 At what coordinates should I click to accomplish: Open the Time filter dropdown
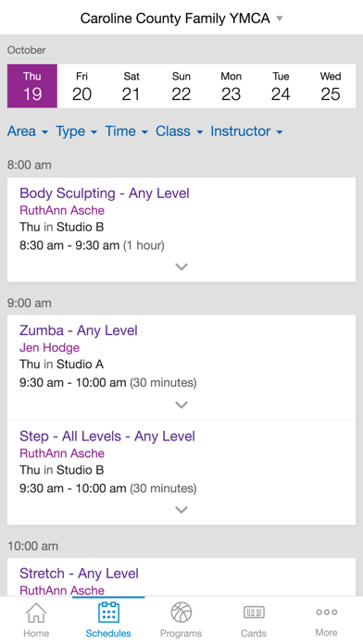coord(126,131)
